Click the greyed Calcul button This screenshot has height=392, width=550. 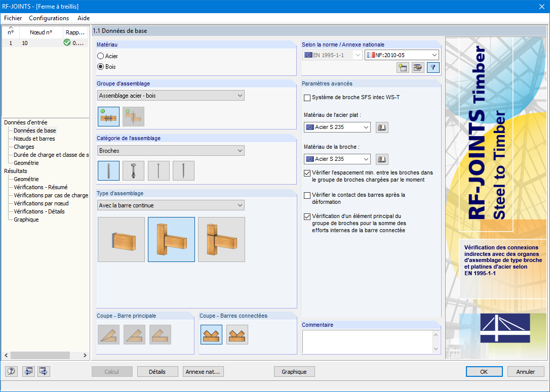click(x=112, y=372)
